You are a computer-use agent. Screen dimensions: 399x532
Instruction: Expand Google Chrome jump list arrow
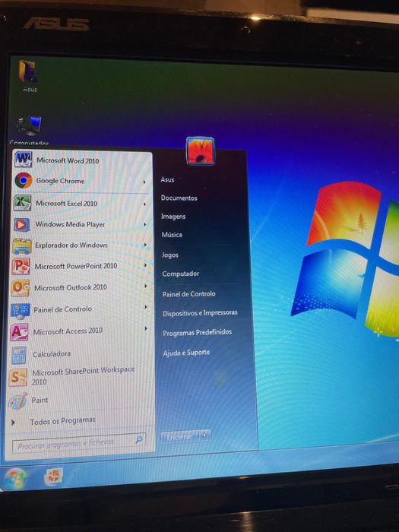coord(144,182)
